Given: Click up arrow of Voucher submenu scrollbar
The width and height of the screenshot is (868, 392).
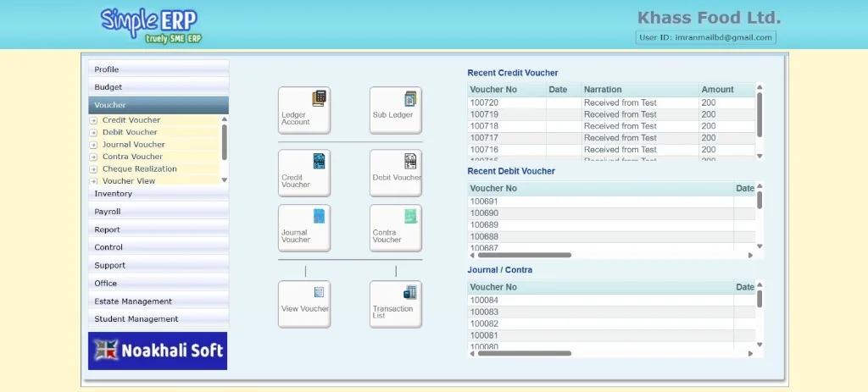Looking at the screenshot, I should pyautogui.click(x=224, y=119).
